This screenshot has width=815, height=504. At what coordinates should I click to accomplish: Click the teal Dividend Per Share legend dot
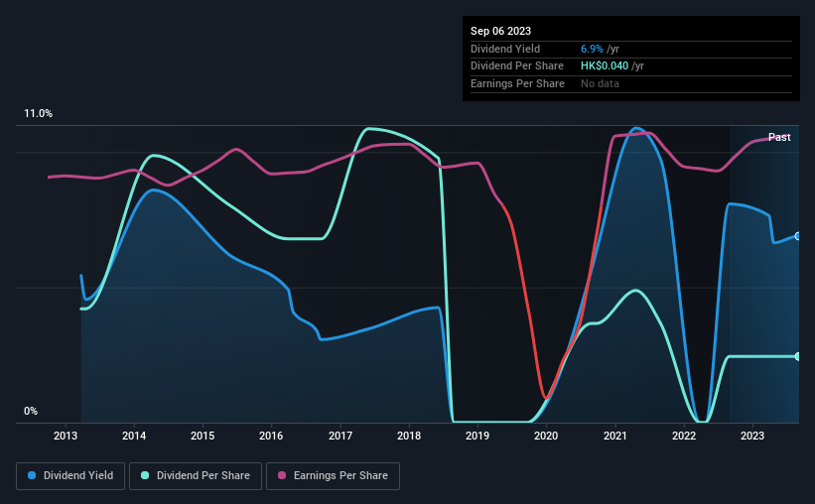(x=145, y=475)
